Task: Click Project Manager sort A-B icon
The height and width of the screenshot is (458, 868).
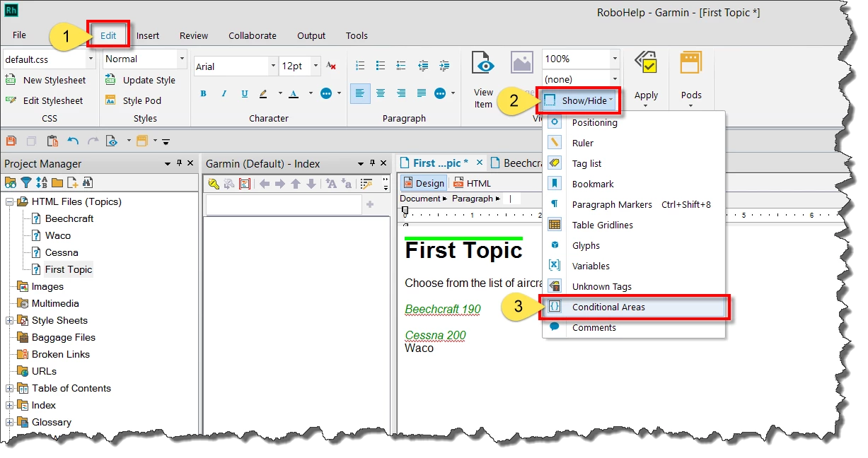Action: tap(42, 183)
